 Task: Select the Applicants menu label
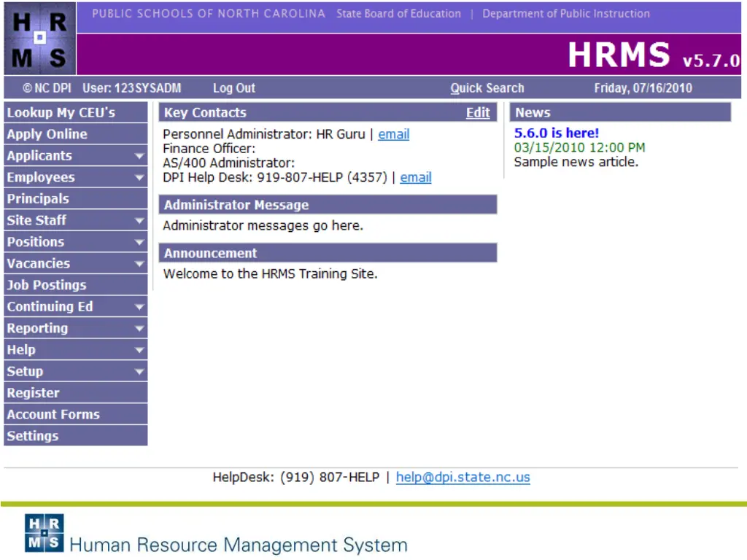point(39,156)
